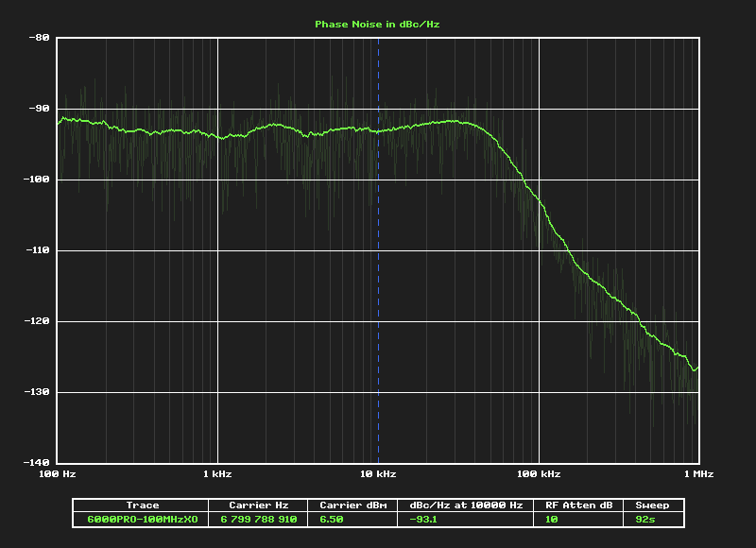Click the RF attenuation value 10

point(551,520)
